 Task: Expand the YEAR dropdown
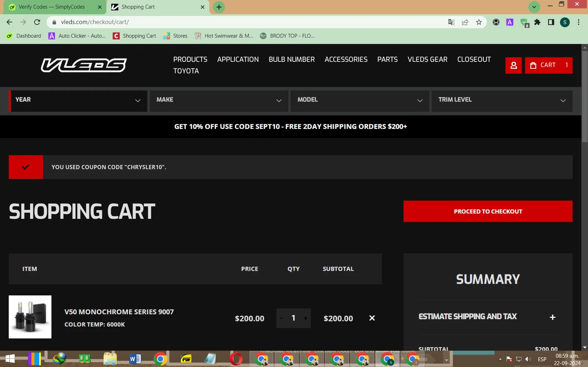click(78, 101)
